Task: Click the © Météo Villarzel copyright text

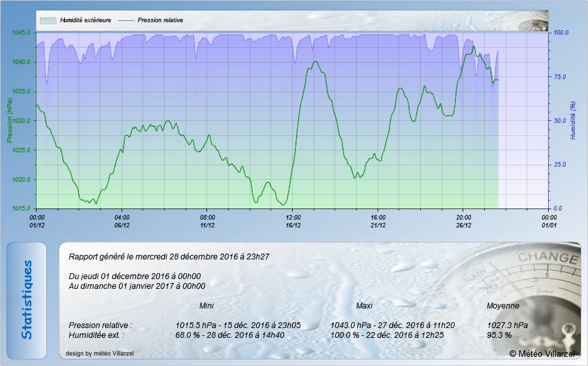Action: [542, 354]
